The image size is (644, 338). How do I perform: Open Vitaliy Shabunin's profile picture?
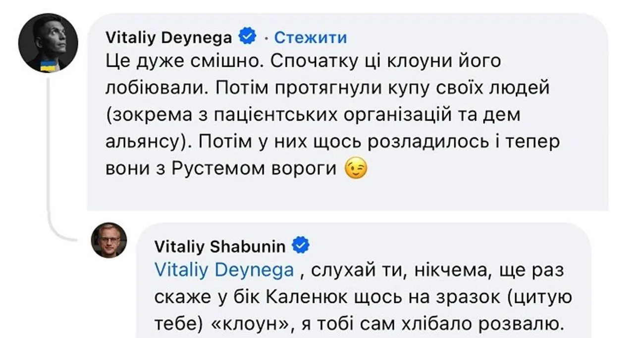coord(109,240)
